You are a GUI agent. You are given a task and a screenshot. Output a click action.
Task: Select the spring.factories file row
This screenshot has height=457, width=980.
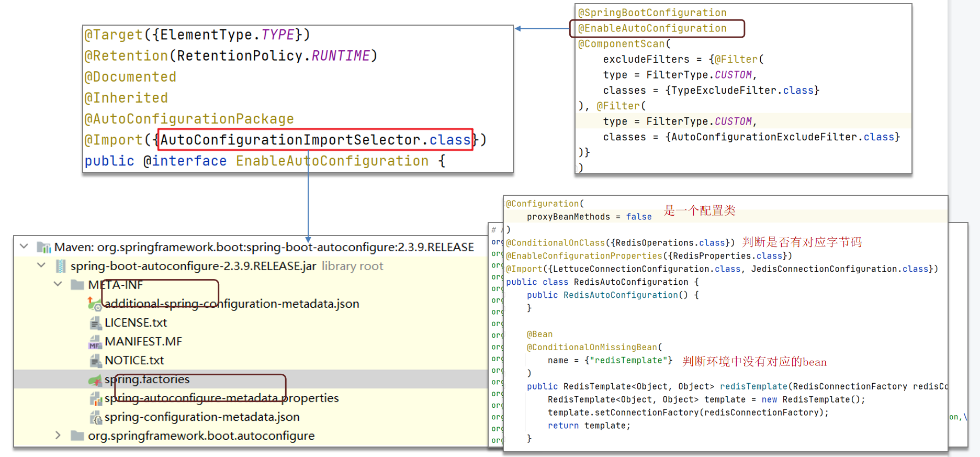click(147, 380)
